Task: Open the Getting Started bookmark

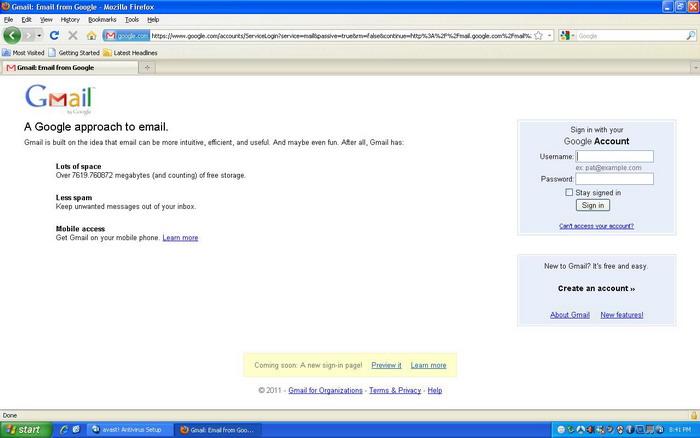Action: (x=74, y=53)
